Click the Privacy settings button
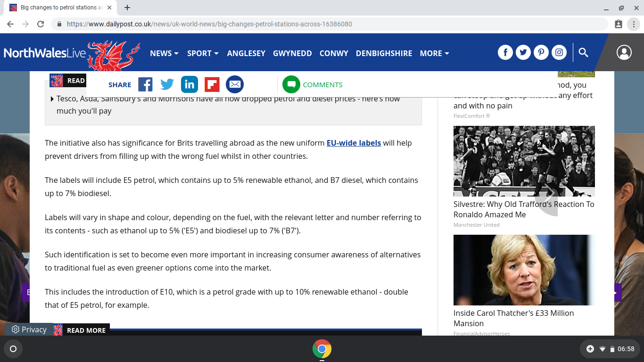This screenshot has width=644, height=362. (x=29, y=329)
